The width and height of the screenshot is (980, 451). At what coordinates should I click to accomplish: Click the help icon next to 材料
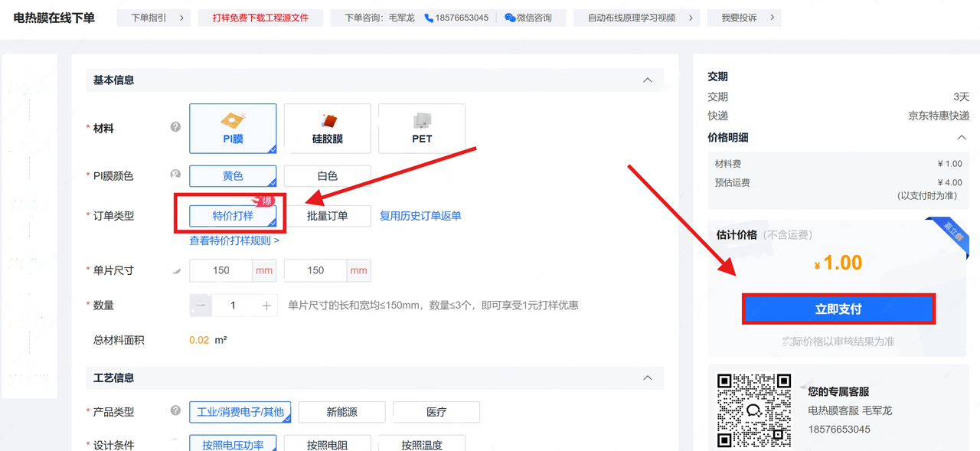175,127
